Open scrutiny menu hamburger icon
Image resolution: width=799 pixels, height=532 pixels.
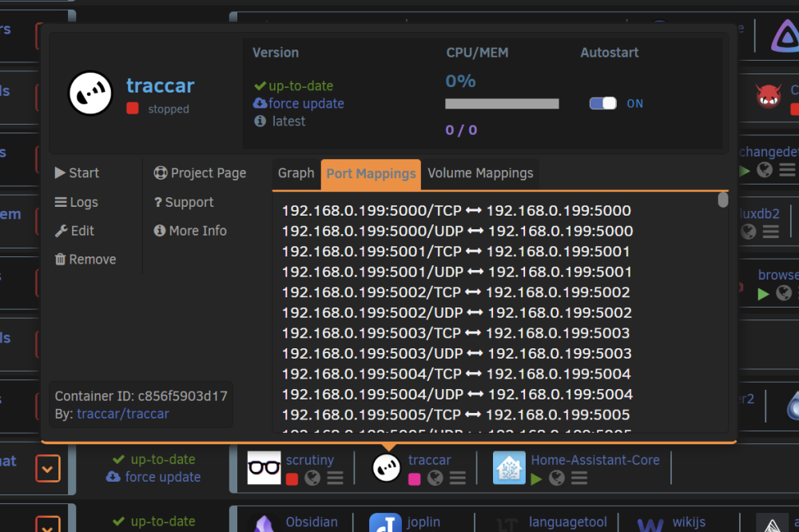pos(335,478)
